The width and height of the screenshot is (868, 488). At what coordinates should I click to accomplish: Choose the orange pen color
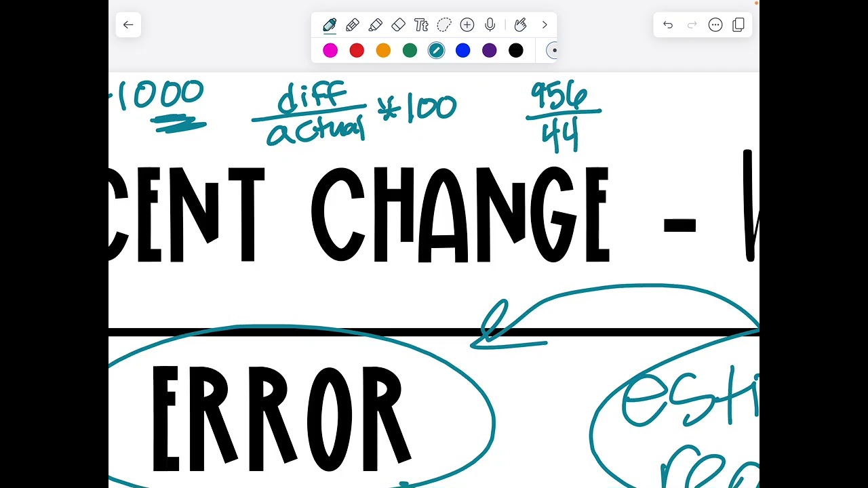383,50
